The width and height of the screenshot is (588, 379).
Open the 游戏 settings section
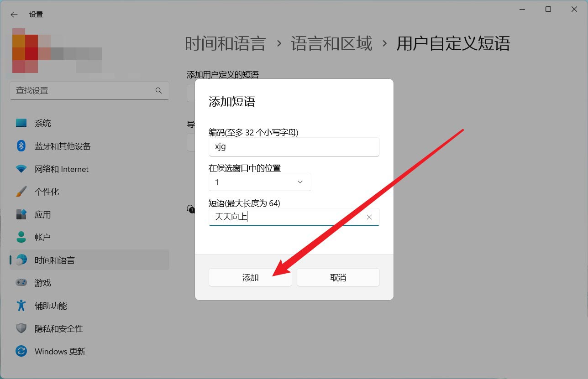42,283
